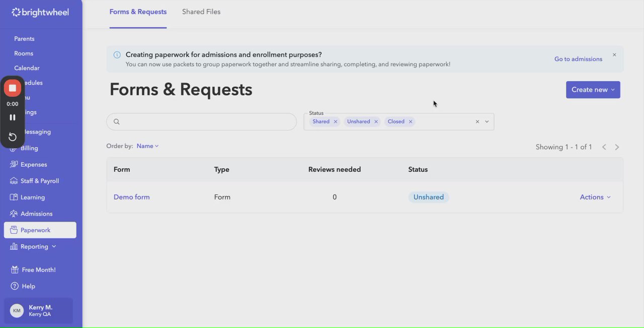Pause the recording
Image resolution: width=644 pixels, height=328 pixels.
13,117
